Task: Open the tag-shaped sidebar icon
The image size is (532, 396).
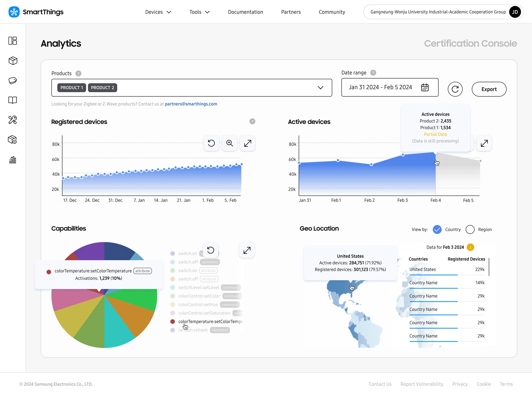Action: [x=13, y=80]
